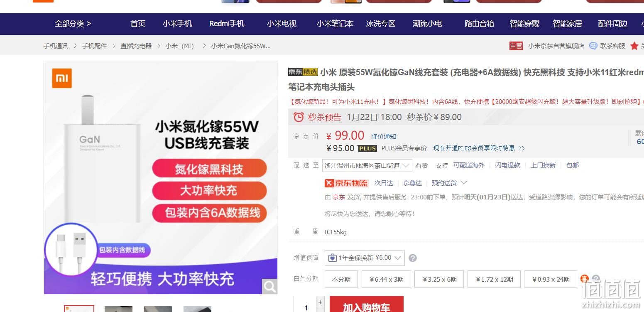Click the 降价通知 link
Viewport: 644px width, 312px height.
pyautogui.click(x=384, y=136)
